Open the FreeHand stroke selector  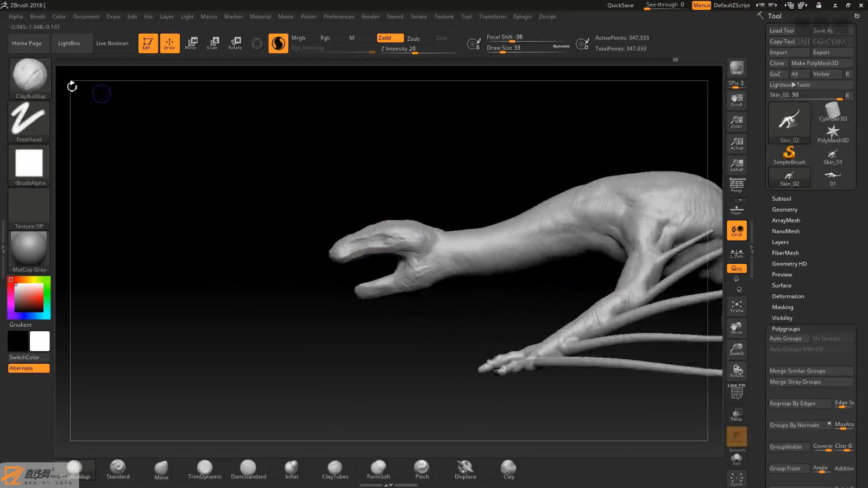point(29,122)
